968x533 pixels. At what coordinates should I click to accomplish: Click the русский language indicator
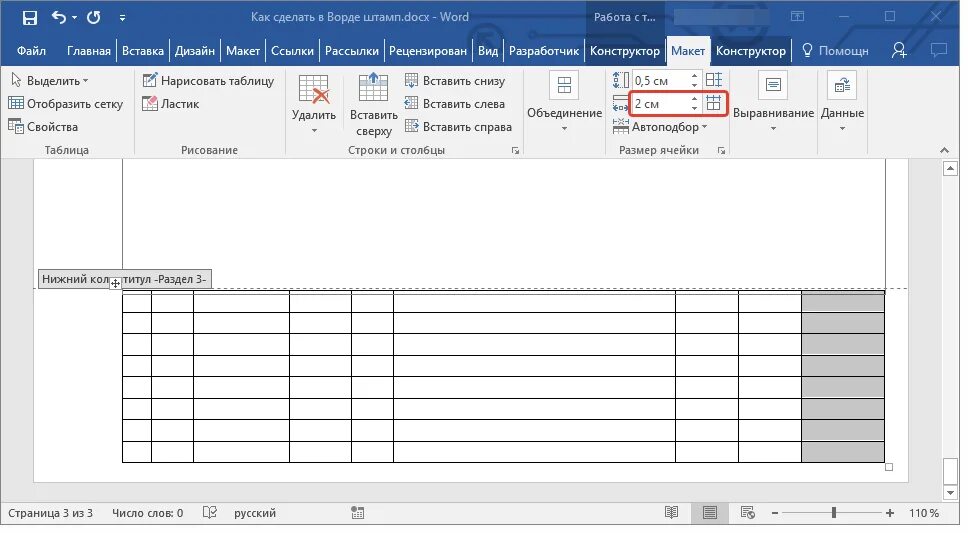tap(255, 513)
